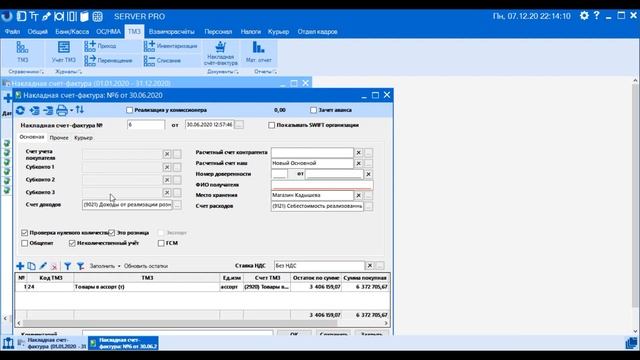Open the Заполнить dropdown
Viewport: 640px width, 360px height.
(x=105, y=266)
